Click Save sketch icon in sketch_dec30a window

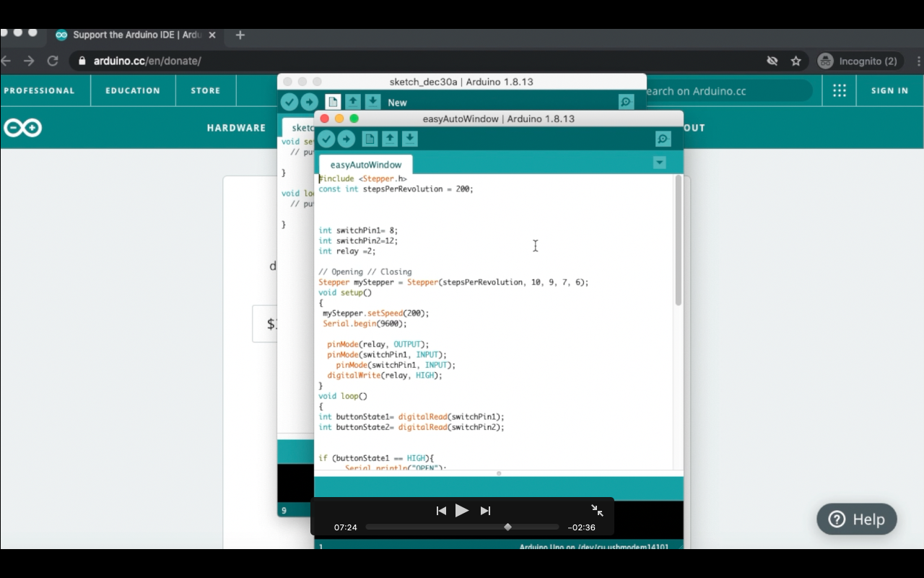click(x=372, y=102)
